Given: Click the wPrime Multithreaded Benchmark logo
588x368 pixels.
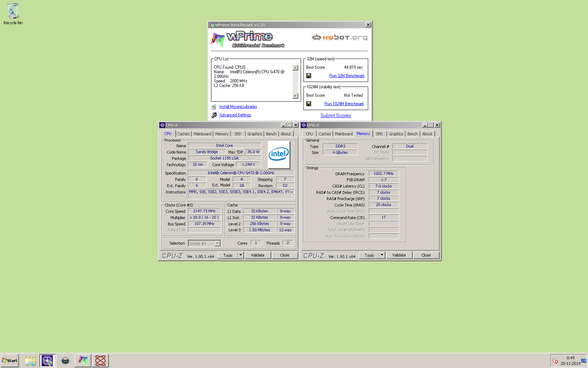Looking at the screenshot, I should [247, 39].
